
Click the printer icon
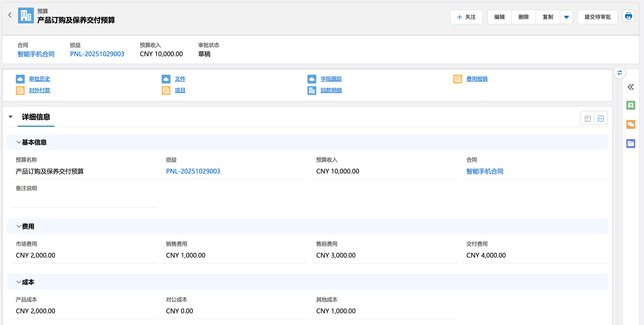coord(628,16)
